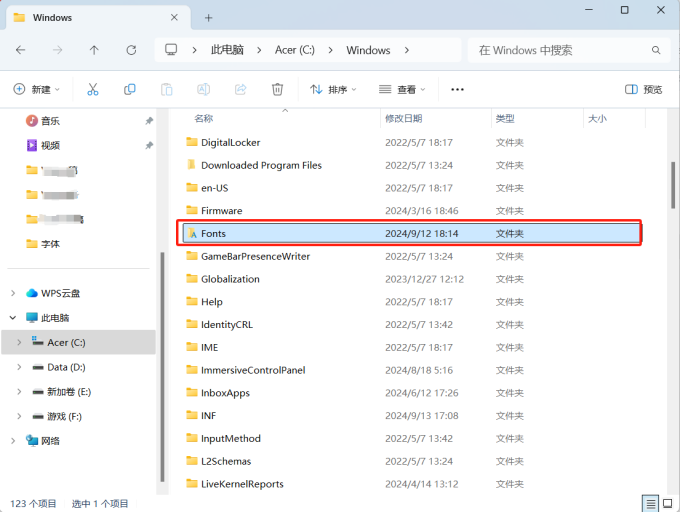
Task: Click Windows in the address bar
Action: coord(368,50)
